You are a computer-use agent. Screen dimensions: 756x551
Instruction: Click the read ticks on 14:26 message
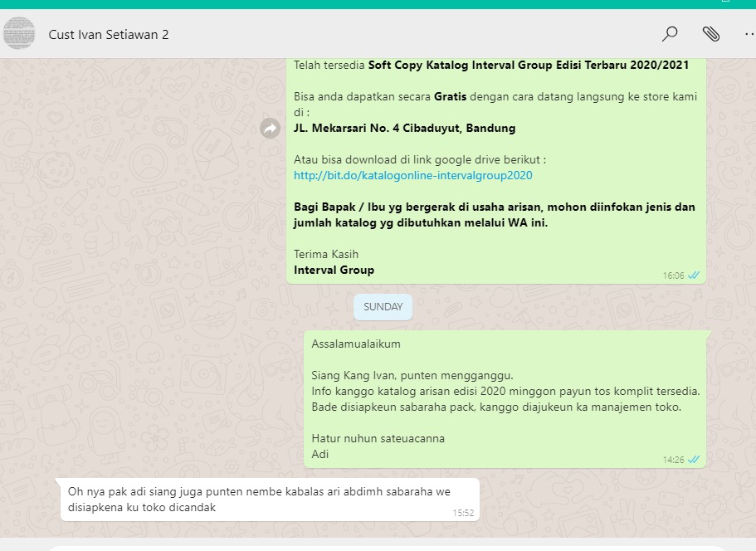[695, 460]
